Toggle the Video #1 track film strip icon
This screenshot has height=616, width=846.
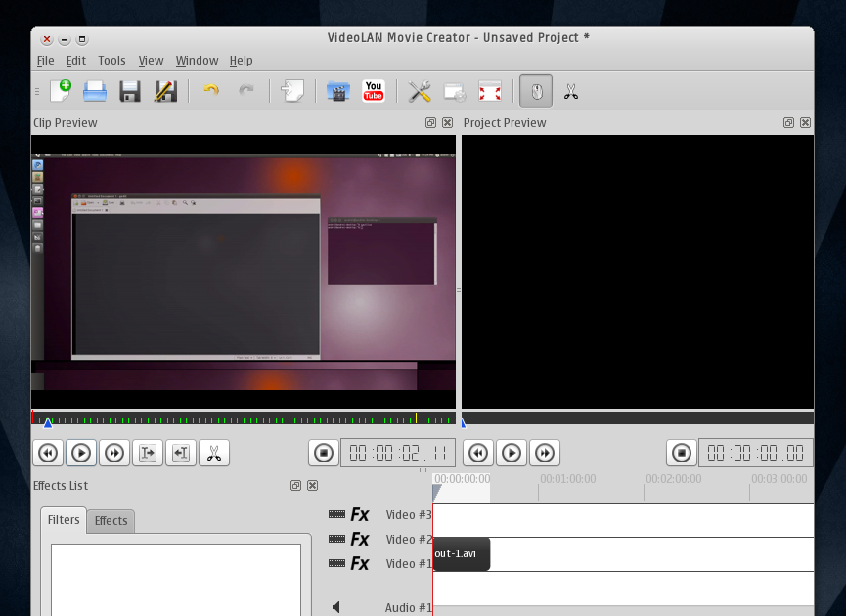336,563
